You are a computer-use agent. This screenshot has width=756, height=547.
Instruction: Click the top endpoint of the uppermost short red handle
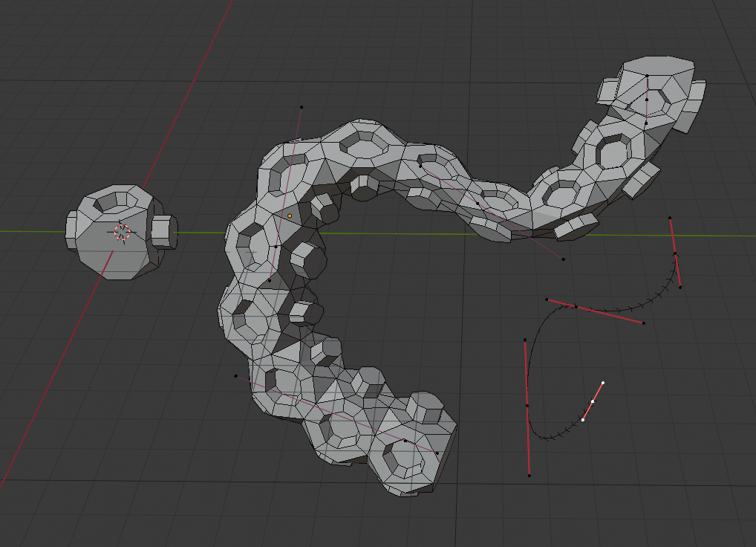point(670,218)
